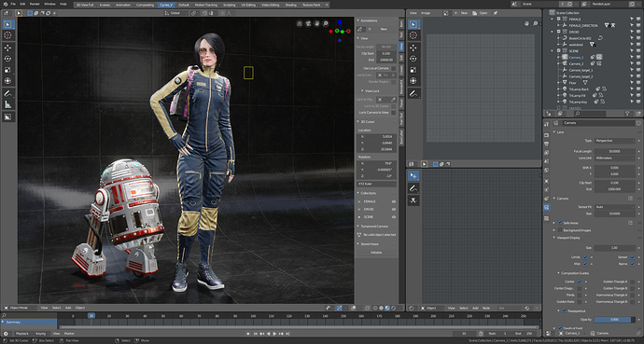Select the Scale tool in 3D viewport

[7, 70]
